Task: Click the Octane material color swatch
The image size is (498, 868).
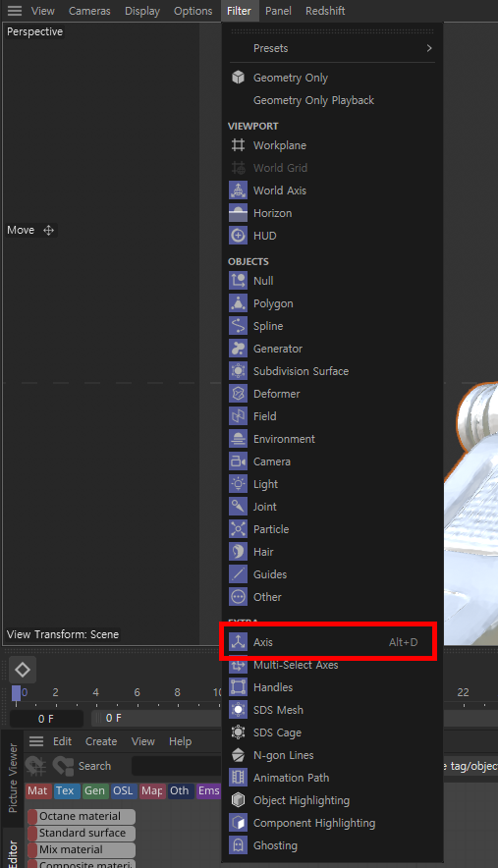Action: pyautogui.click(x=32, y=817)
